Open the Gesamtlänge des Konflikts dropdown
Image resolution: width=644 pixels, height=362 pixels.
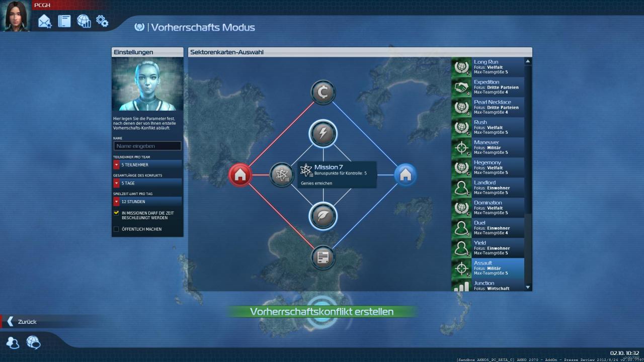pyautogui.click(x=147, y=183)
